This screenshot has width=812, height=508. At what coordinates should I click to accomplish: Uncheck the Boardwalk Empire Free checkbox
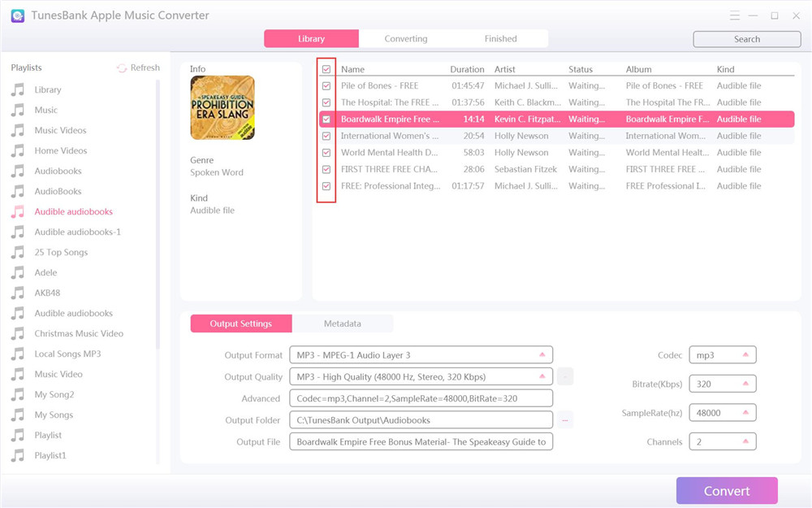(x=326, y=119)
